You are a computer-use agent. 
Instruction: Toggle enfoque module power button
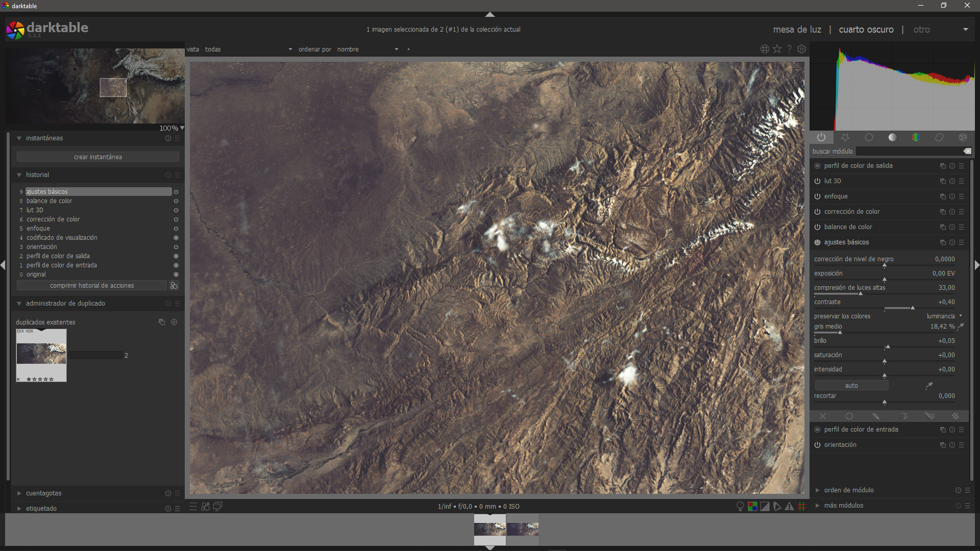(x=817, y=196)
